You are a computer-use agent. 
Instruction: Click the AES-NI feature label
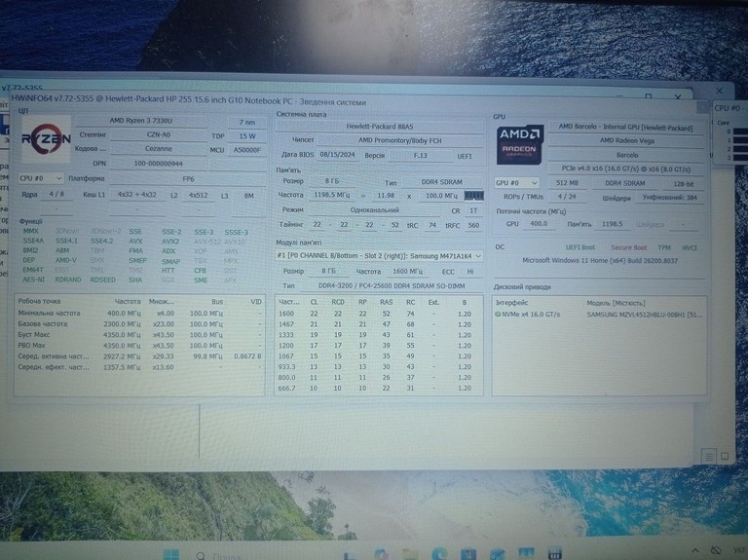tap(33, 280)
